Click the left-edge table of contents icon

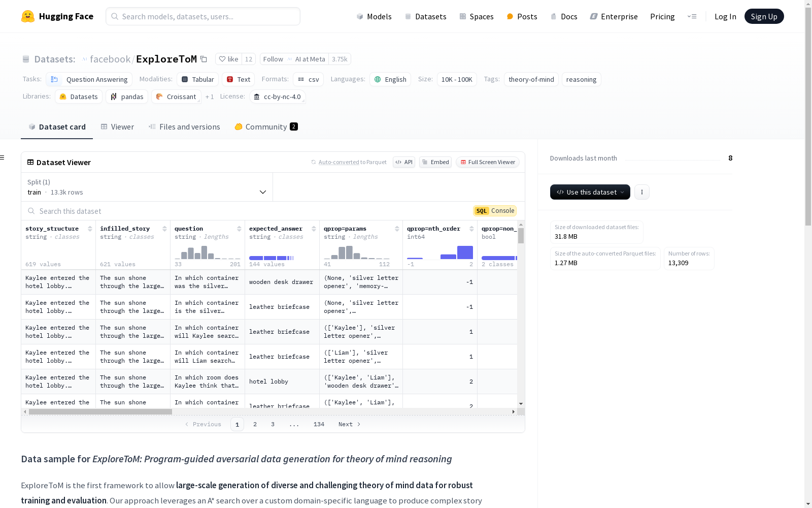click(x=3, y=157)
